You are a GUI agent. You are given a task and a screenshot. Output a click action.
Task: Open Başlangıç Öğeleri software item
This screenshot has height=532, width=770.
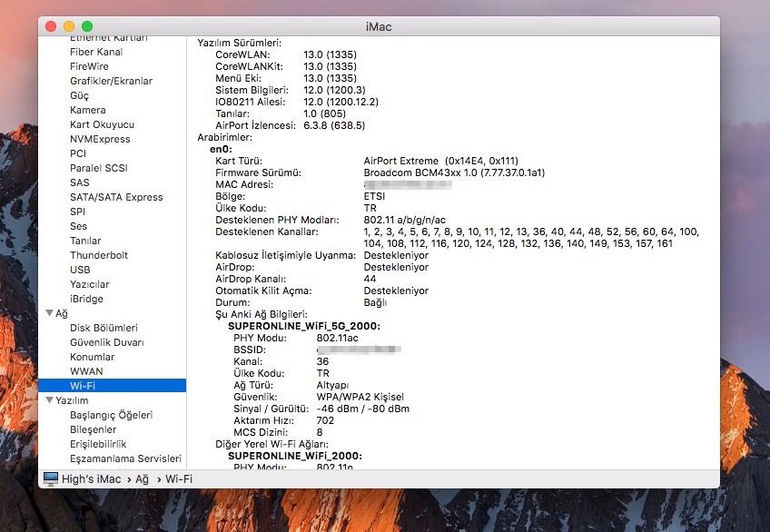113,415
